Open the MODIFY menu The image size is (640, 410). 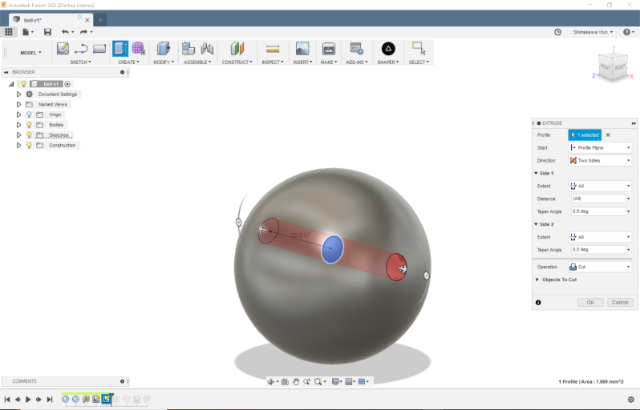pyautogui.click(x=164, y=62)
